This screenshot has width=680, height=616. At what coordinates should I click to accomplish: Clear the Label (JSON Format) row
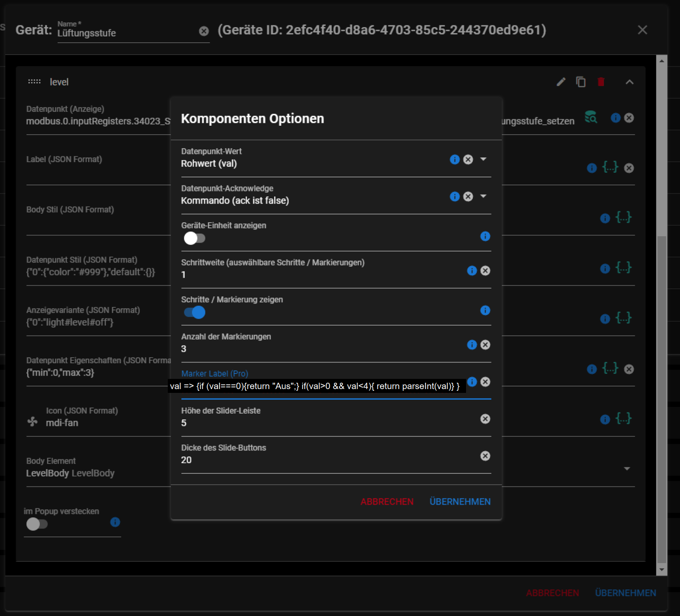point(629,168)
